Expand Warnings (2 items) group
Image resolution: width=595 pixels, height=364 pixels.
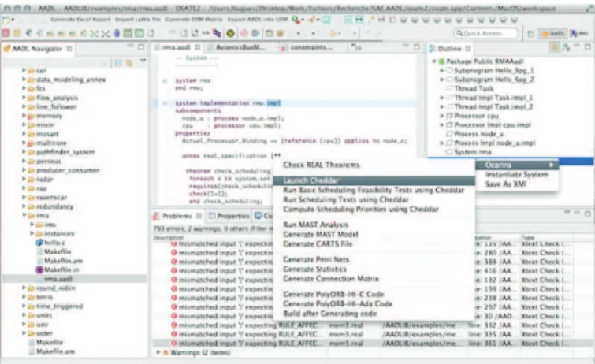pyautogui.click(x=158, y=353)
